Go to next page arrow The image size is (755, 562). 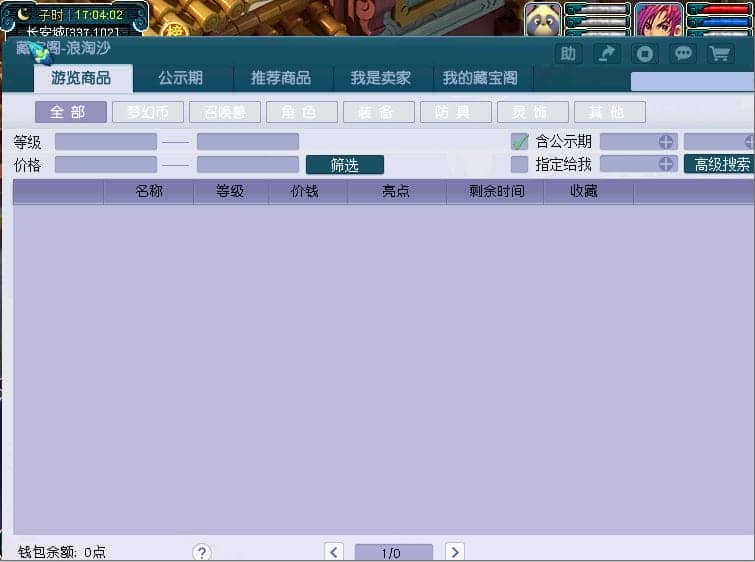(454, 552)
